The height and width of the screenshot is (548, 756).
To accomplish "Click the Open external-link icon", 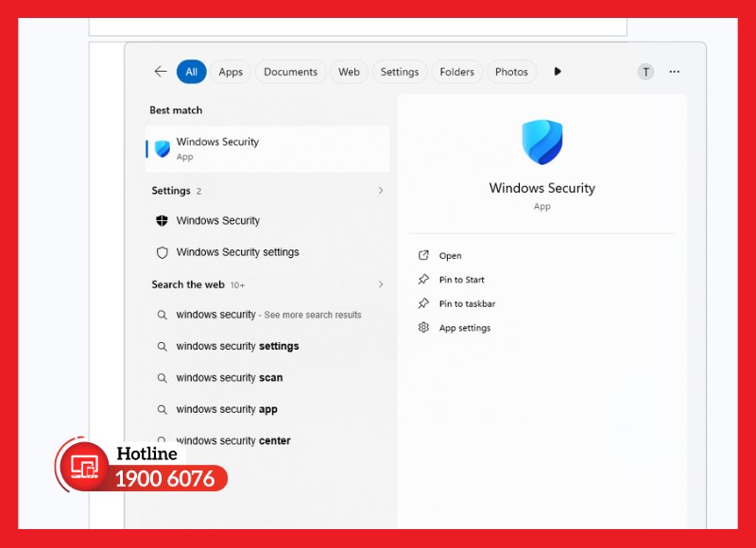I will click(x=423, y=255).
